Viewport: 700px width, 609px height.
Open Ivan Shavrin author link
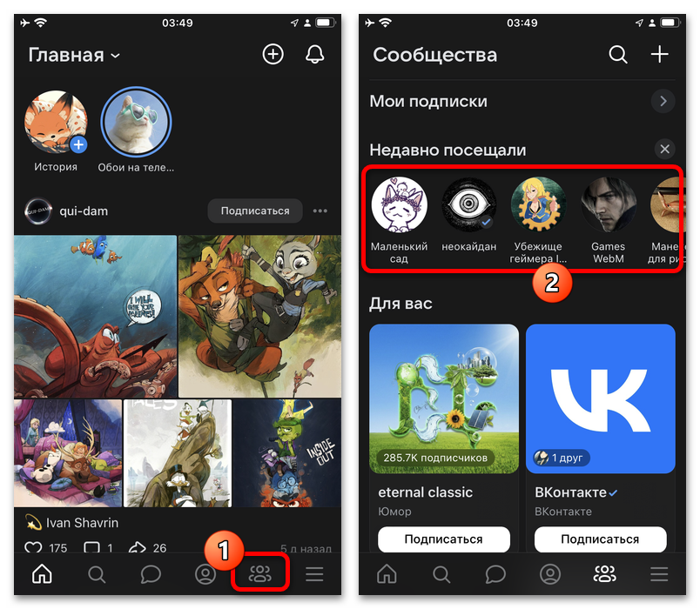click(x=82, y=523)
